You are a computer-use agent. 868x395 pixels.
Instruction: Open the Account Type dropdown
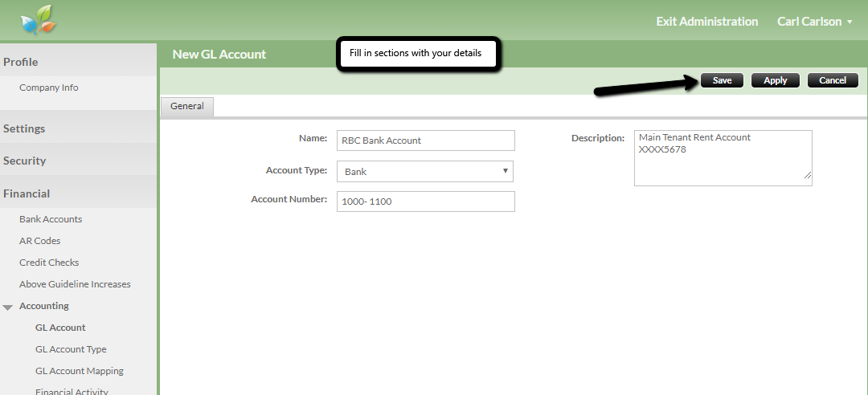(424, 171)
